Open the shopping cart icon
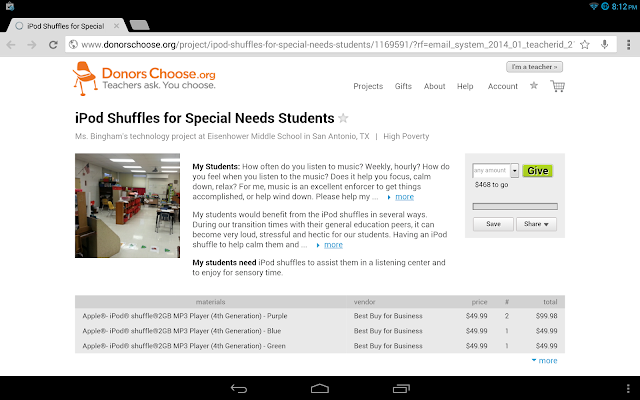Viewport: 640px width, 400px height. 558,86
